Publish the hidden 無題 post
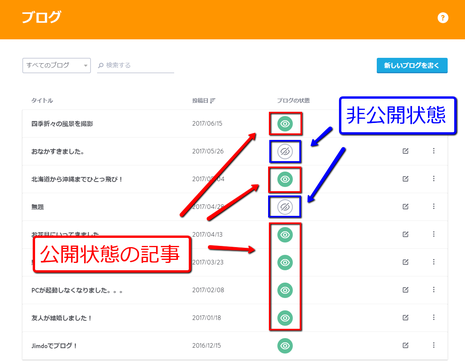This screenshot has height=362, width=465. tap(285, 207)
